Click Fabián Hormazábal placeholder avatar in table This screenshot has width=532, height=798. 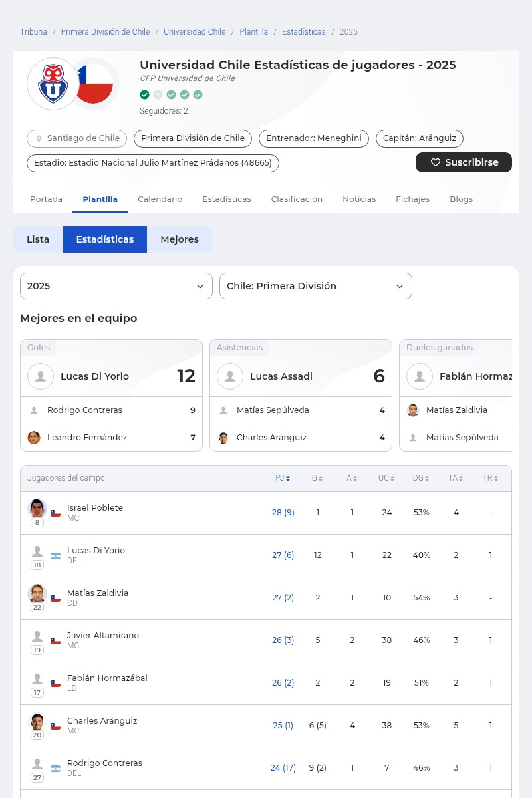click(37, 679)
